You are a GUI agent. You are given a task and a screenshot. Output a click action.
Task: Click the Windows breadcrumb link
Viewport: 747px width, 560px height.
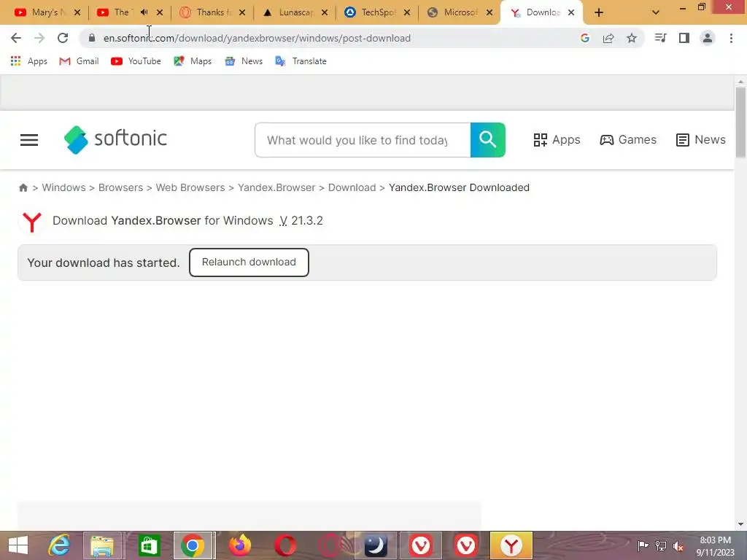coord(64,187)
